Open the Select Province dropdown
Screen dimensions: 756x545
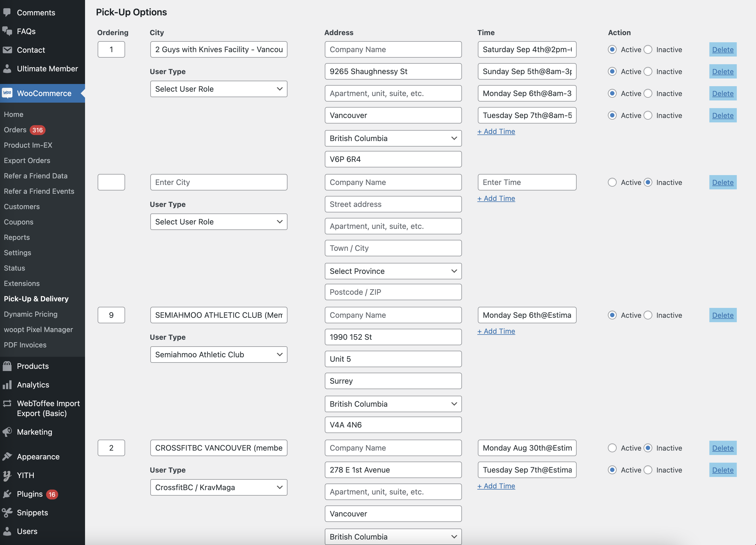[393, 271]
